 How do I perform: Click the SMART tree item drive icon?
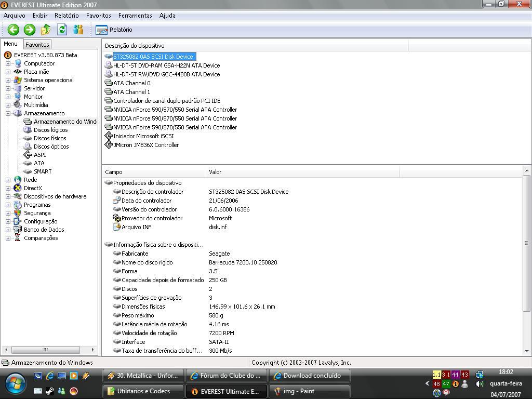click(x=28, y=171)
